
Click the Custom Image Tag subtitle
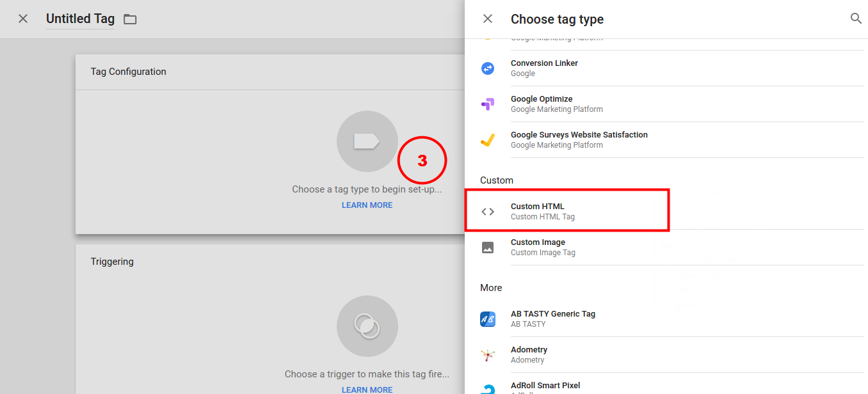coord(543,253)
